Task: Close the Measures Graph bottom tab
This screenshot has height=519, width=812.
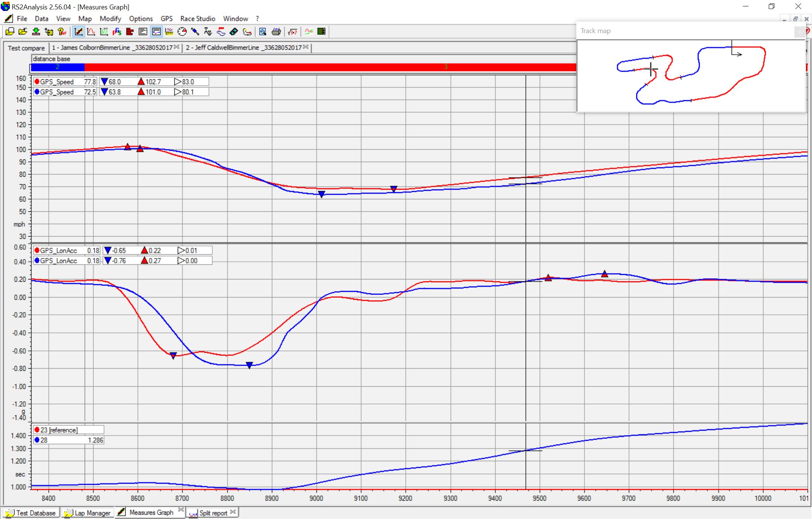Action: tap(181, 510)
